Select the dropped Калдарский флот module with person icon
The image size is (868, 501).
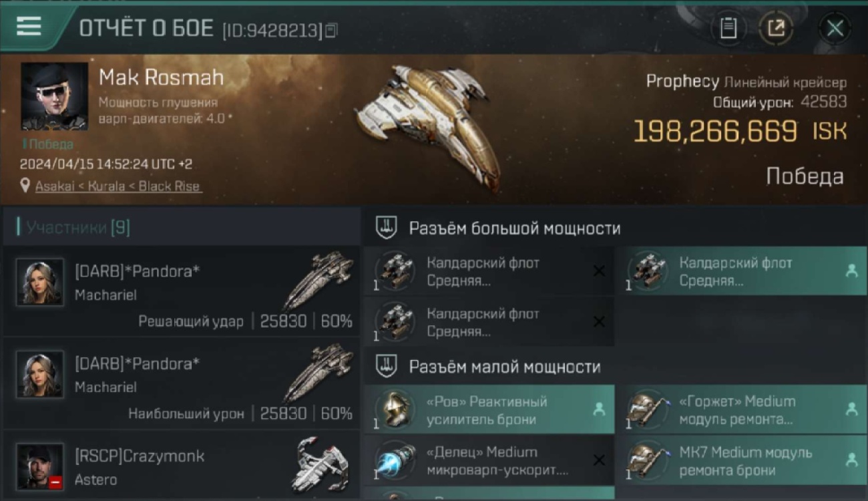pyautogui.click(x=740, y=272)
